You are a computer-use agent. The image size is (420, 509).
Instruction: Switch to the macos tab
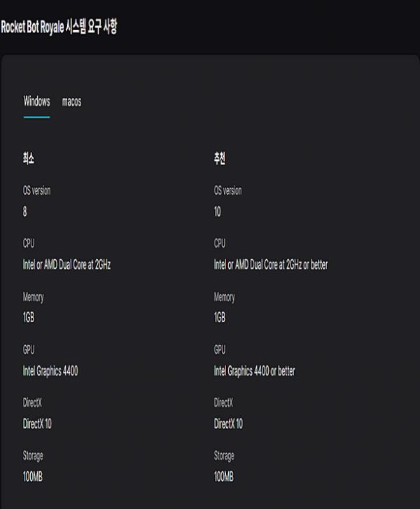tap(71, 102)
